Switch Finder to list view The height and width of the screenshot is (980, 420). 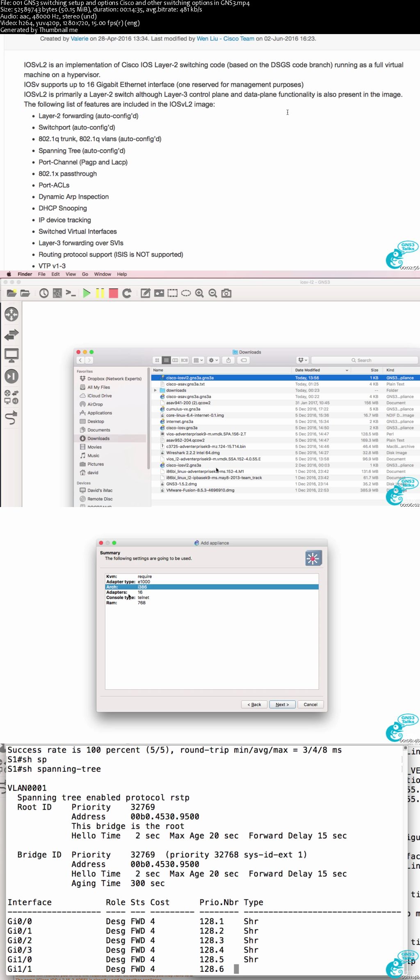pos(166,360)
